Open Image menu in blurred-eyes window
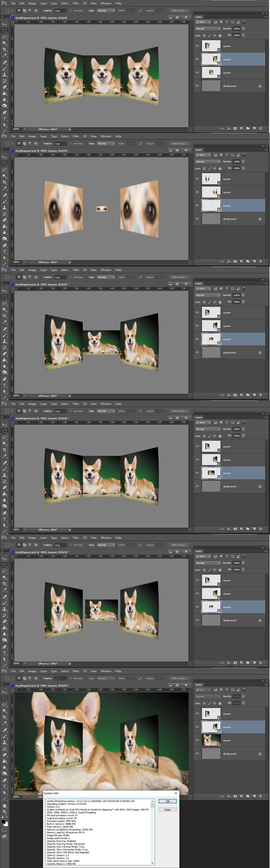The width and height of the screenshot is (270, 868). coord(32,137)
